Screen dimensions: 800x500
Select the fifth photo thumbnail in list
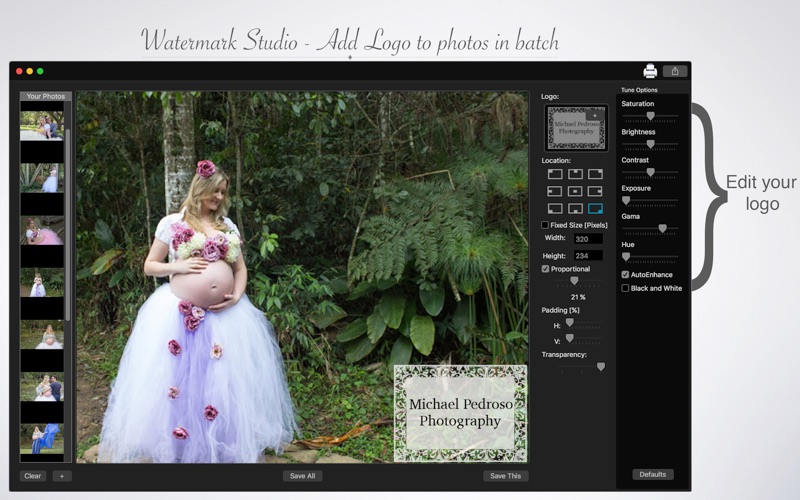tap(42, 335)
